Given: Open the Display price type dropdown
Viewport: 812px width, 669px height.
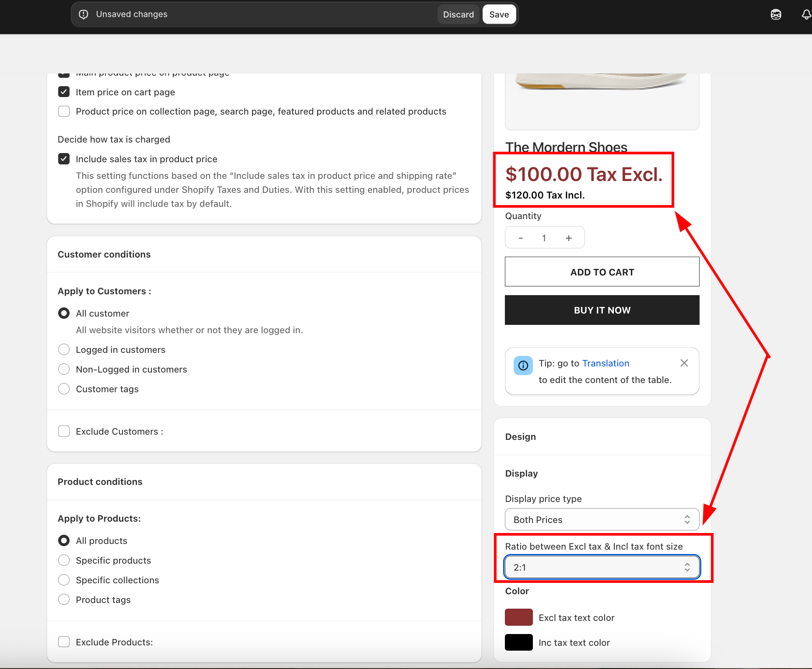Looking at the screenshot, I should click(x=602, y=519).
